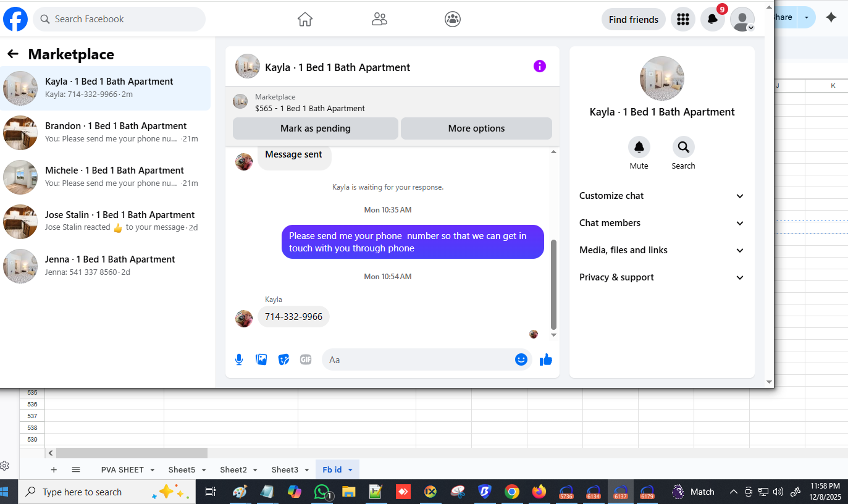
Task: Open Jose Stalin's apartment conversation
Action: coord(105,222)
